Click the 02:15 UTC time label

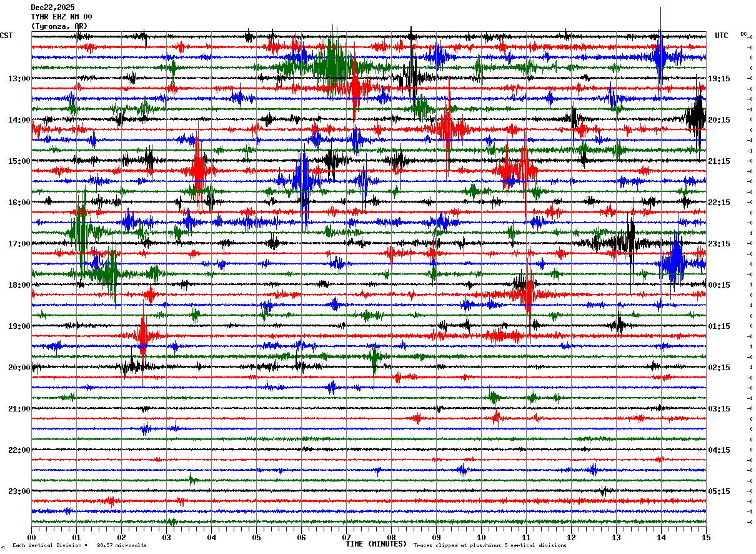(719, 368)
